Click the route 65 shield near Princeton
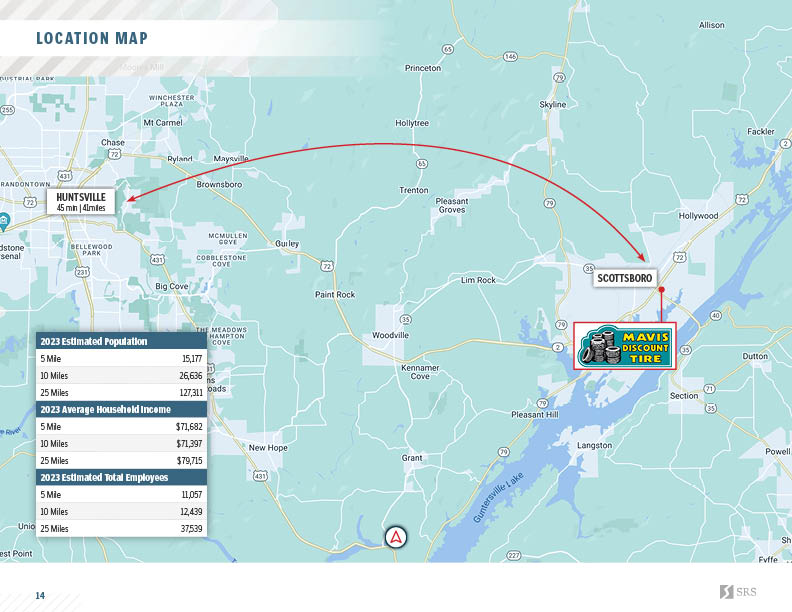This screenshot has width=792, height=612. coord(448,49)
